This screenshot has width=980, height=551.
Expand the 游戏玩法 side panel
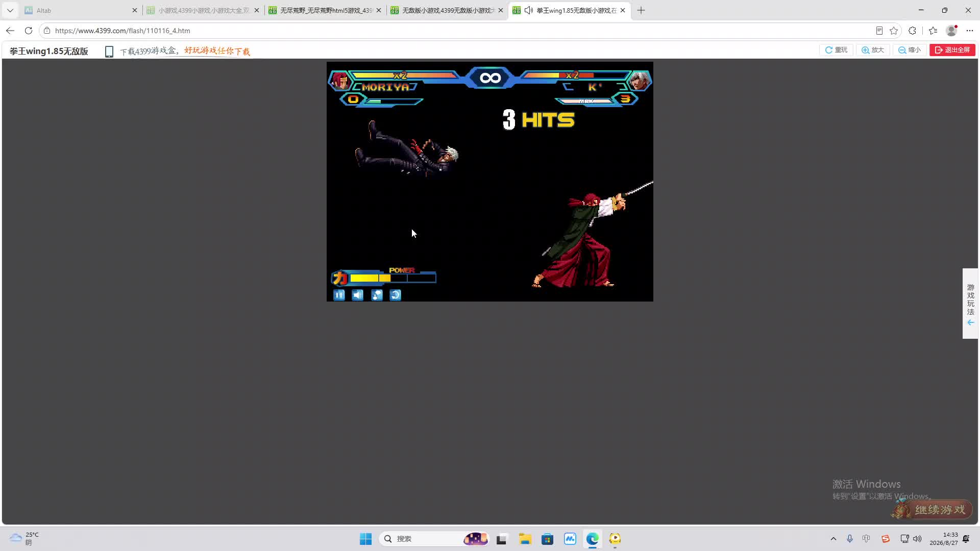[x=970, y=304]
